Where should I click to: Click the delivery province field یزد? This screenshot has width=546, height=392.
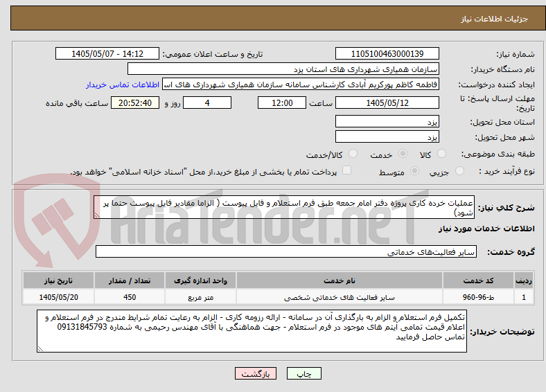coord(387,121)
